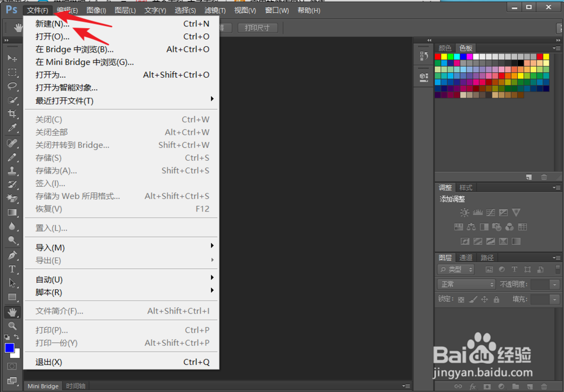Open the 不透明度 opacity dropdown arrow
This screenshot has width=564, height=392.
(554, 284)
